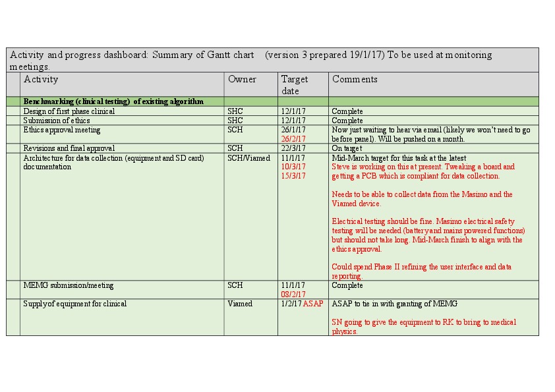Select the SCH/Viamed owner cell
This screenshot has height=392, width=555.
tap(248, 158)
